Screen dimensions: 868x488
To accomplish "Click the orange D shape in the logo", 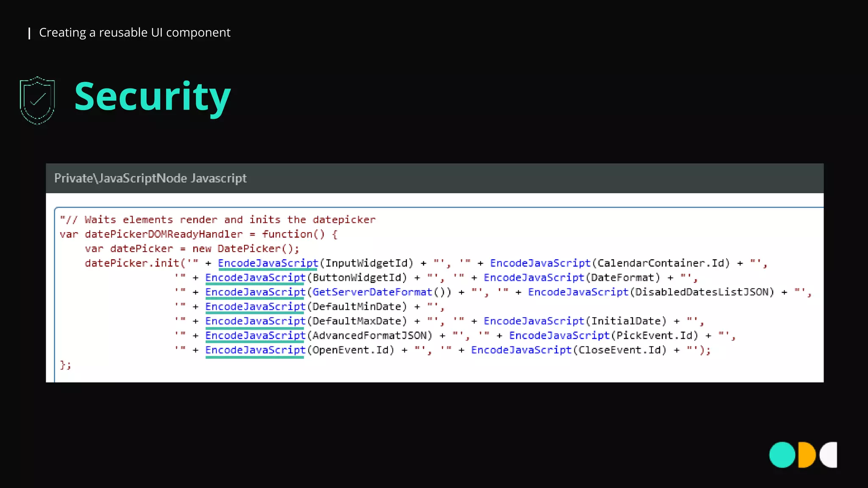I will 807,455.
